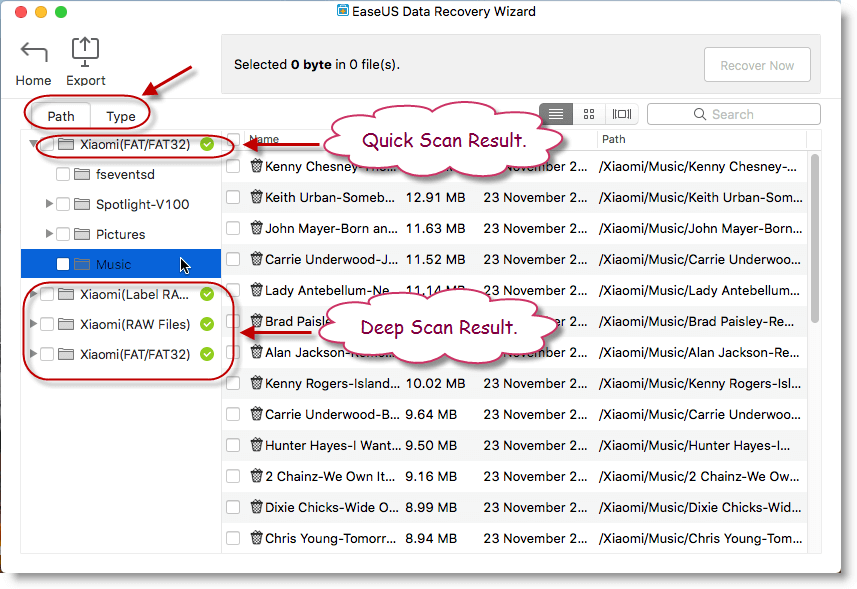Click path /Xiaomi/Music/Alan Jackson-Re...
Image resolution: width=857 pixels, height=589 pixels.
(x=698, y=352)
